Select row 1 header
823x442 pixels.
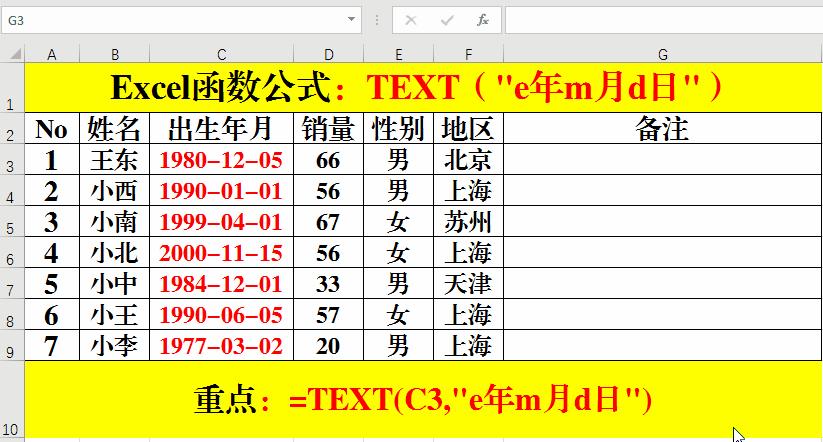point(12,88)
